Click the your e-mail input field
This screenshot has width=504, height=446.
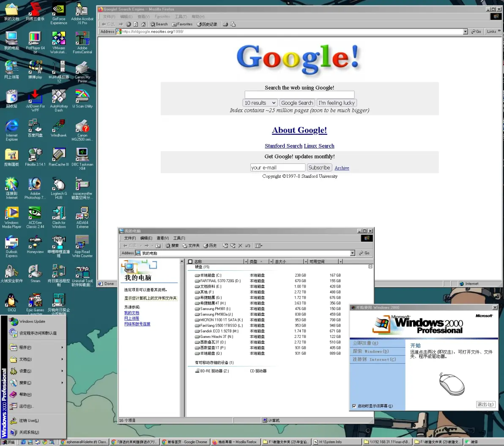click(x=278, y=167)
